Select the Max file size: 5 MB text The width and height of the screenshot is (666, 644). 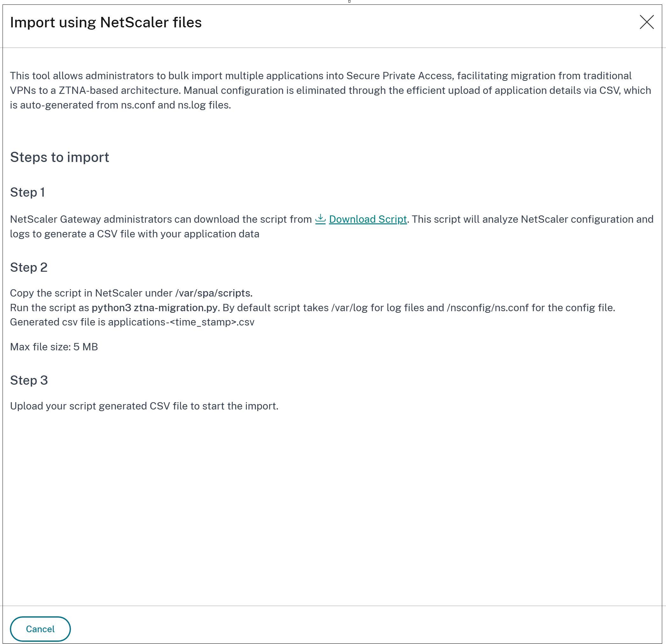[x=54, y=346]
